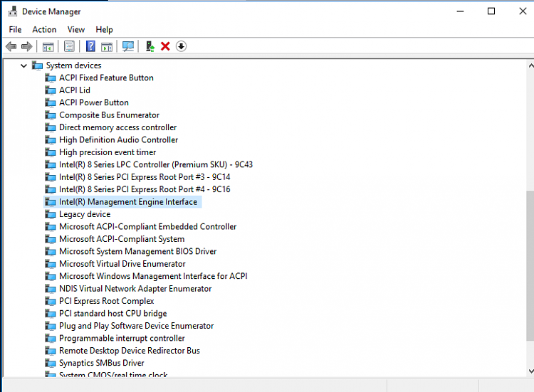The width and height of the screenshot is (534, 392).
Task: Click icon beside Programmable interrupt controller
Action: coord(51,338)
